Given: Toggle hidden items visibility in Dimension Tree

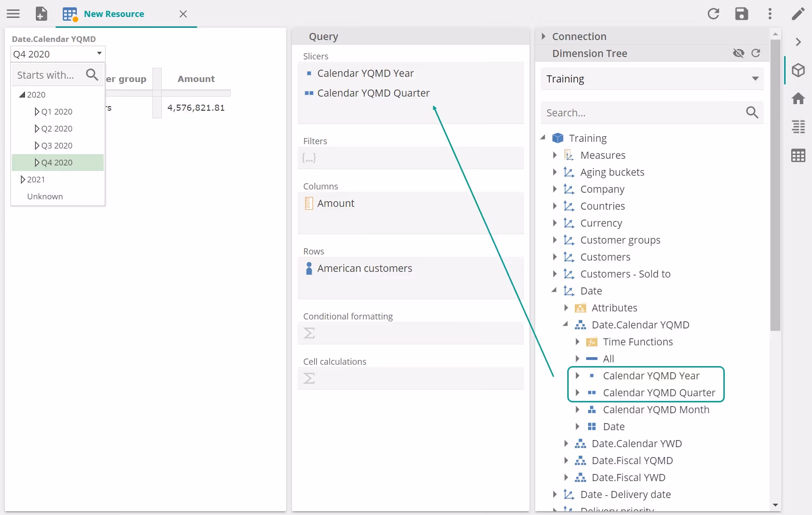Looking at the screenshot, I should 738,53.
